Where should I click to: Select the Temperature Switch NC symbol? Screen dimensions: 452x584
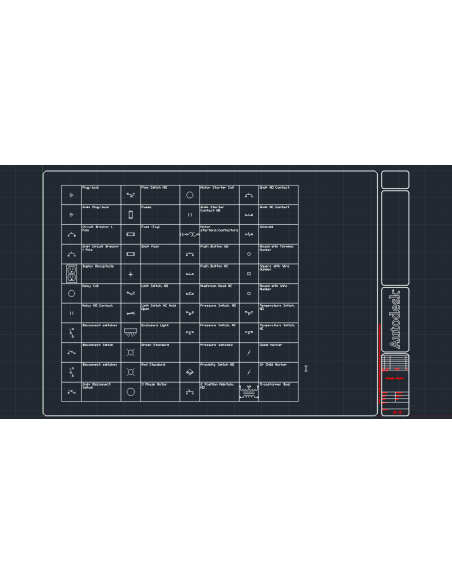(x=249, y=332)
